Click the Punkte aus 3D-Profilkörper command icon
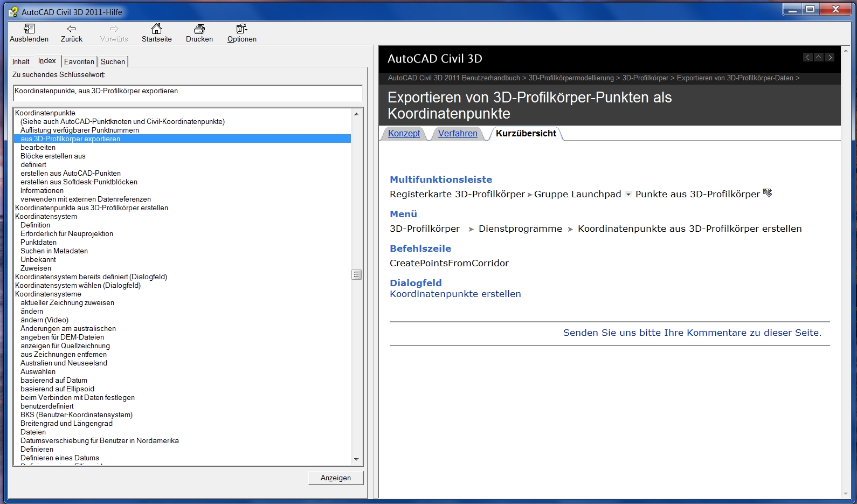Screen dimensions: 857x504 click(x=768, y=193)
